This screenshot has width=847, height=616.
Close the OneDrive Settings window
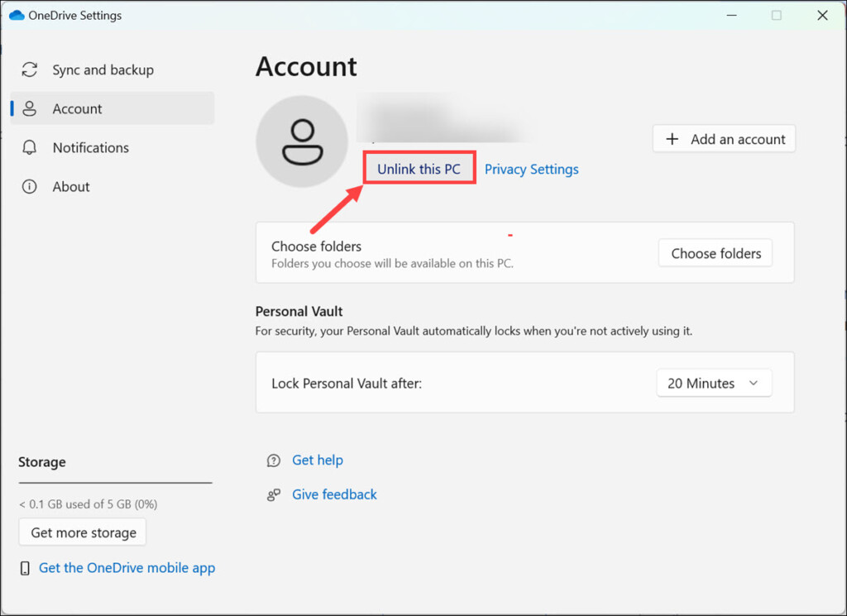(x=821, y=15)
